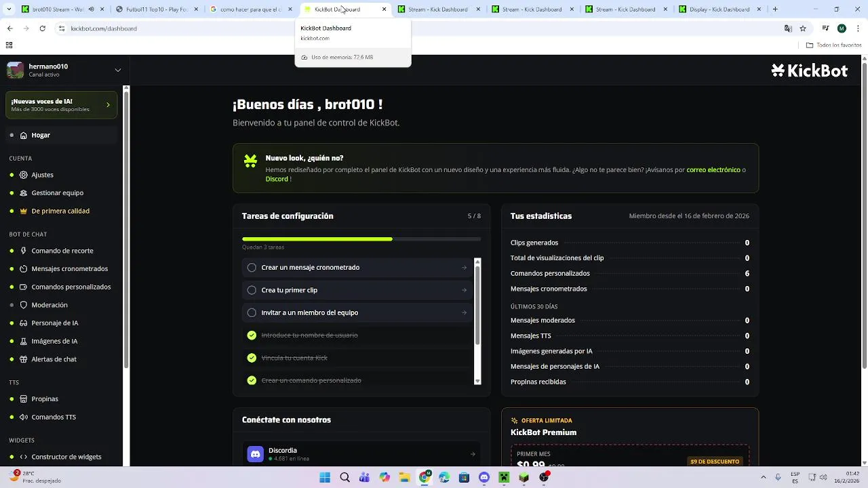Switch to the como hacer para que Google tab
This screenshot has height=488, width=868.
(x=251, y=9)
